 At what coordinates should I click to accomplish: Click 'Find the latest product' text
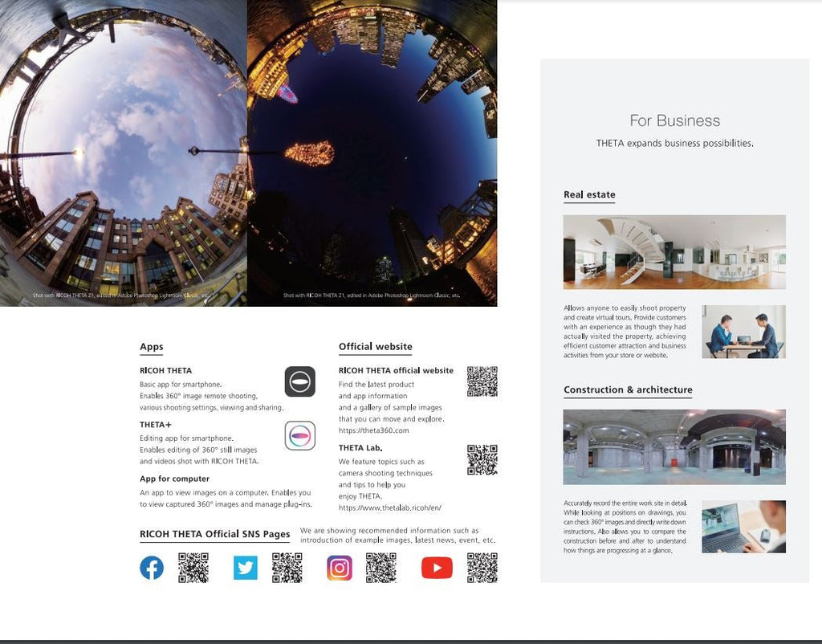[x=376, y=385]
